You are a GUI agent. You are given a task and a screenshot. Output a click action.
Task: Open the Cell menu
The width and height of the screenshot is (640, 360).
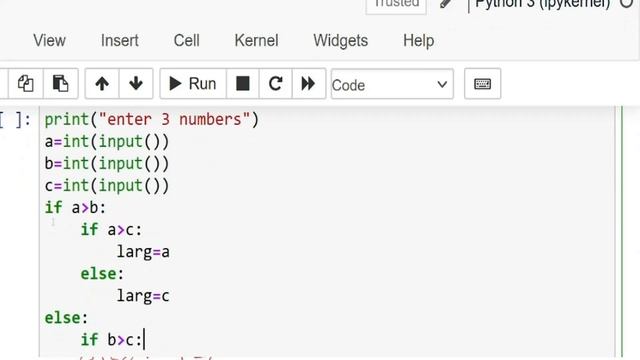[x=187, y=40]
